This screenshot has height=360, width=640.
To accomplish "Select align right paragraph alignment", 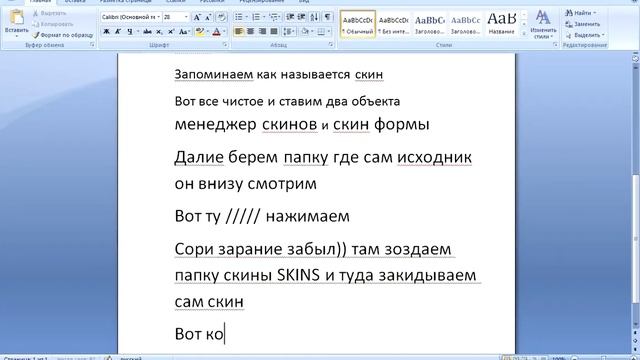I will (262, 31).
